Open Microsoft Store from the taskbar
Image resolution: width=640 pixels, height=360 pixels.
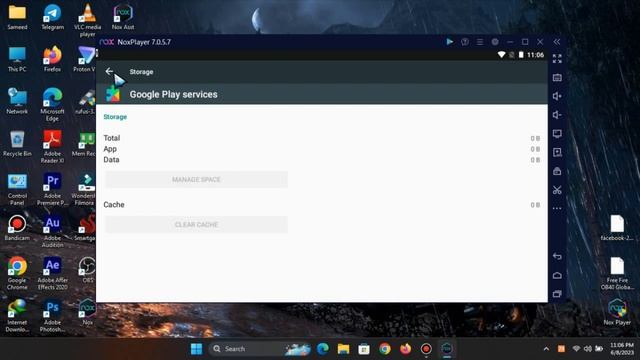tap(364, 349)
